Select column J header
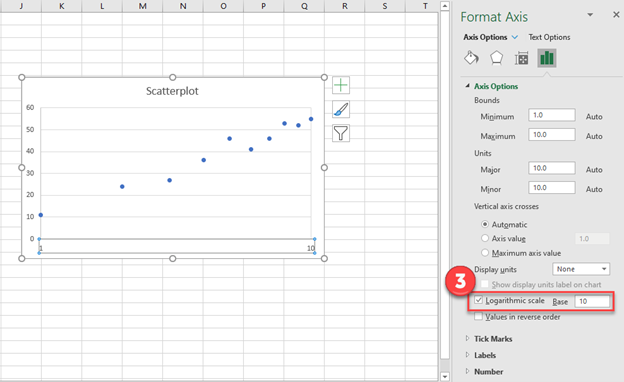Image resolution: width=624 pixels, height=382 pixels. (x=20, y=6)
